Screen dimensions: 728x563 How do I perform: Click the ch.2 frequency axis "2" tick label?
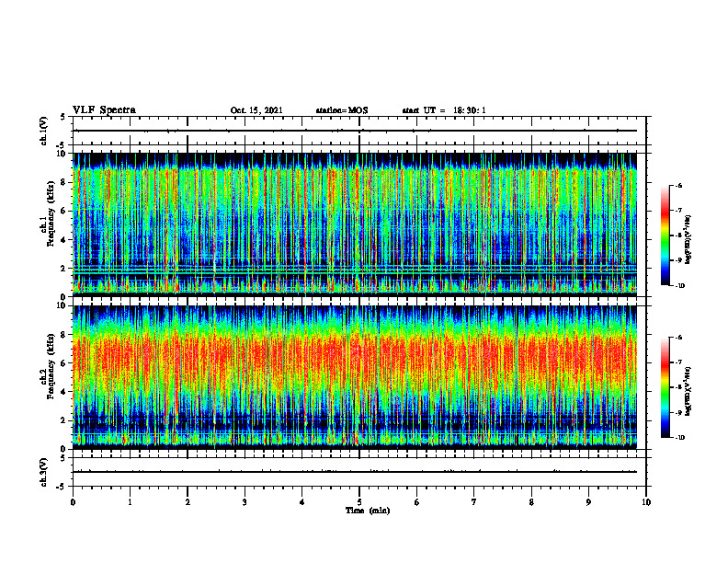pyautogui.click(x=64, y=420)
